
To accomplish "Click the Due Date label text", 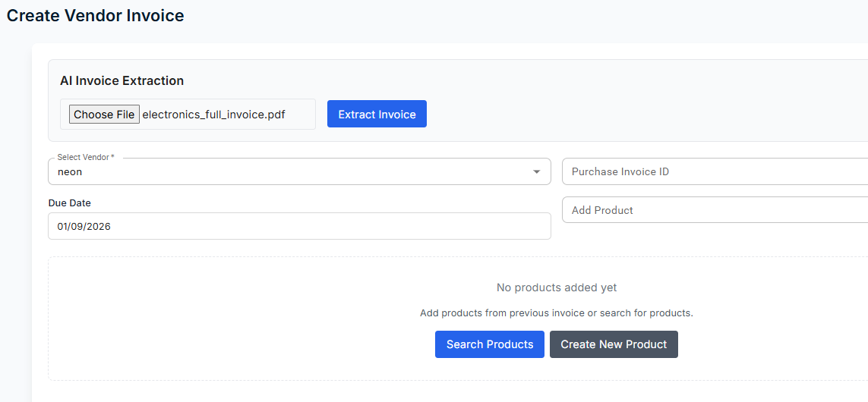I will 69,203.
